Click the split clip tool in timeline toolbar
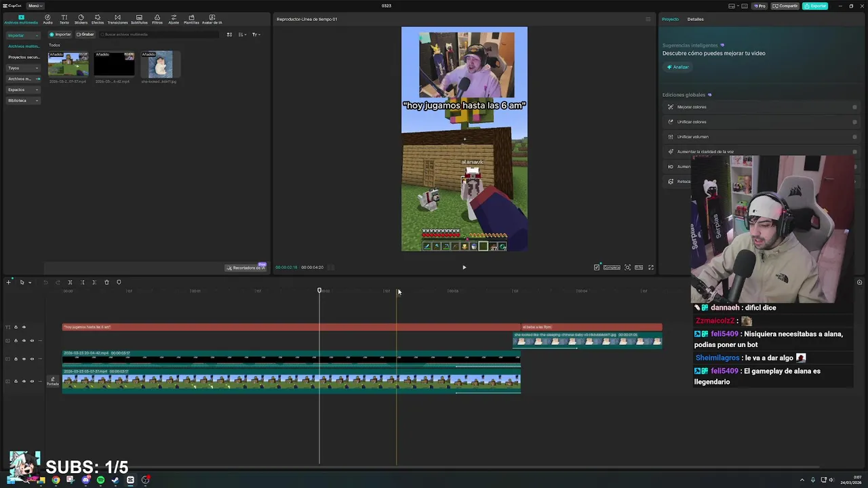The image size is (868, 488). click(x=70, y=282)
